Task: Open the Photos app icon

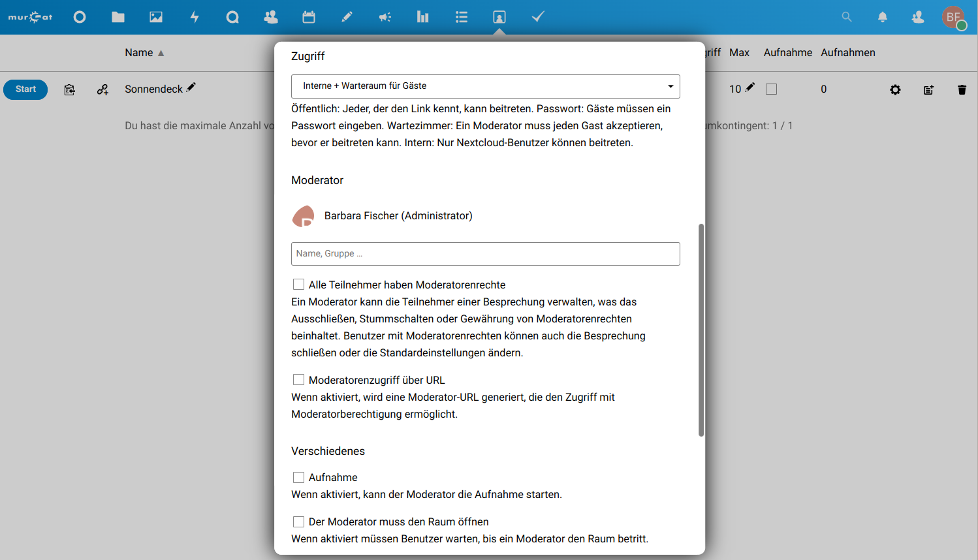Action: coord(156,17)
